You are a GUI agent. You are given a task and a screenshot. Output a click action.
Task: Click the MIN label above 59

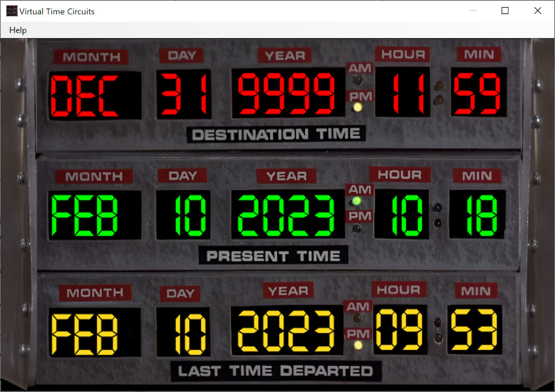tap(479, 54)
